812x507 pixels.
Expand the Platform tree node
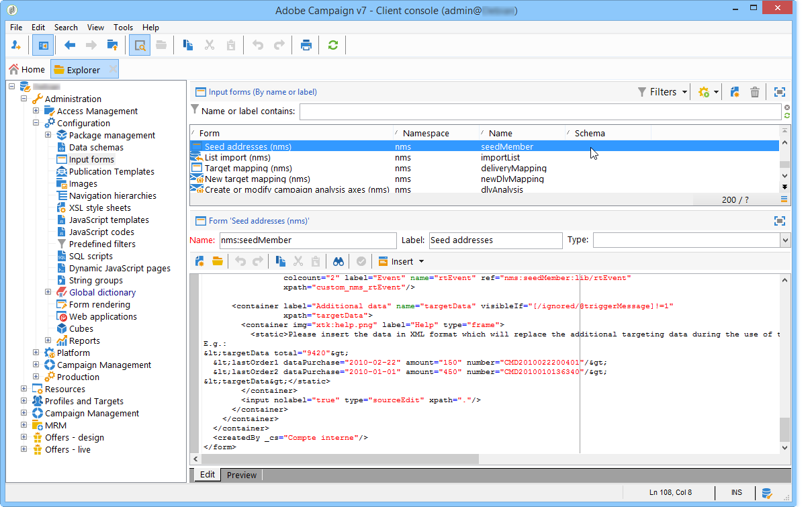click(x=36, y=353)
